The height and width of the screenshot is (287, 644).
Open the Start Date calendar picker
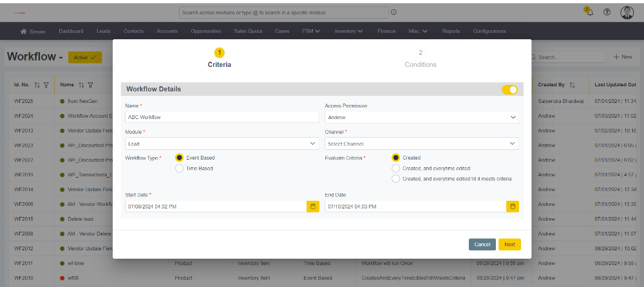pos(312,207)
